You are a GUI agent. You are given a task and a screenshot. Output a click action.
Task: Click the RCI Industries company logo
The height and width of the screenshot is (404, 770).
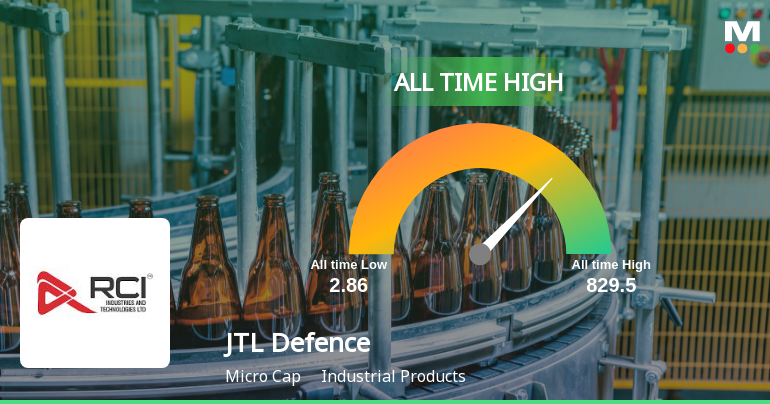click(x=95, y=293)
